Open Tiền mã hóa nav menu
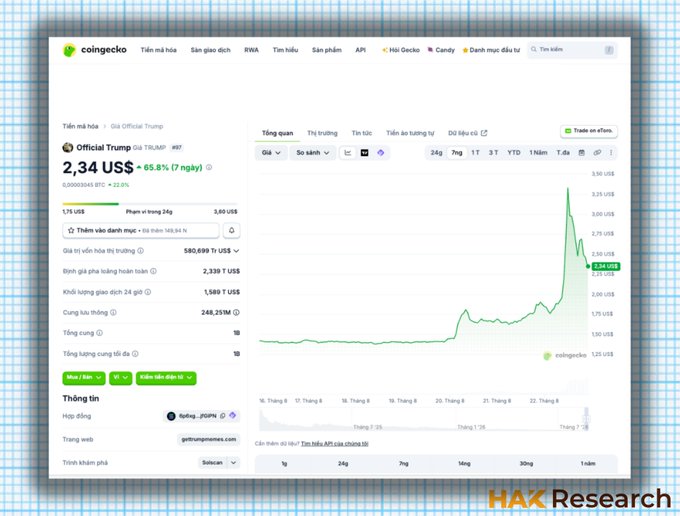680x516 pixels. click(158, 50)
